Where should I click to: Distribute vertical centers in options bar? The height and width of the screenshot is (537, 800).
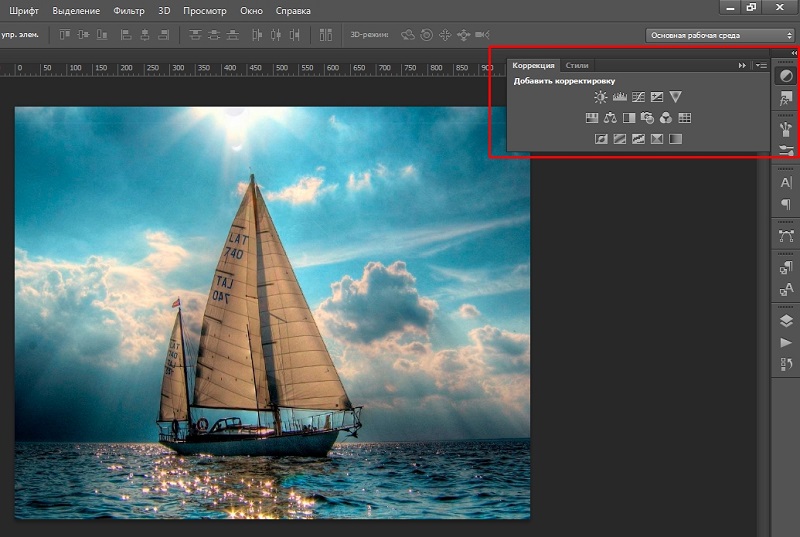tap(214, 35)
